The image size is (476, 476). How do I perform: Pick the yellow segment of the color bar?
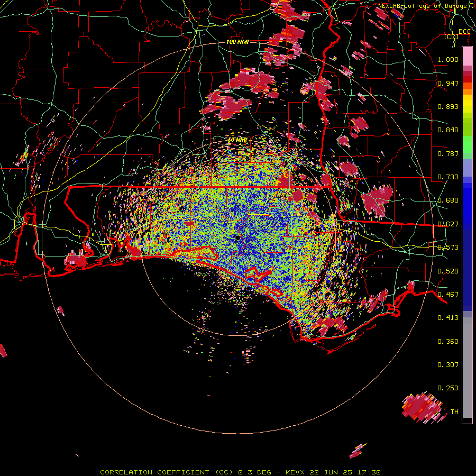point(467,104)
